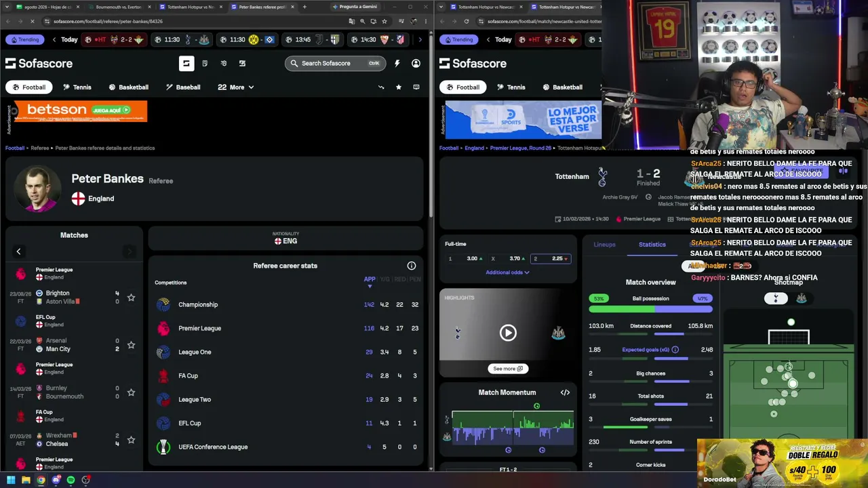Favorite the Arsenal vs Man City match star
This screenshot has width=868, height=488.
(x=131, y=345)
